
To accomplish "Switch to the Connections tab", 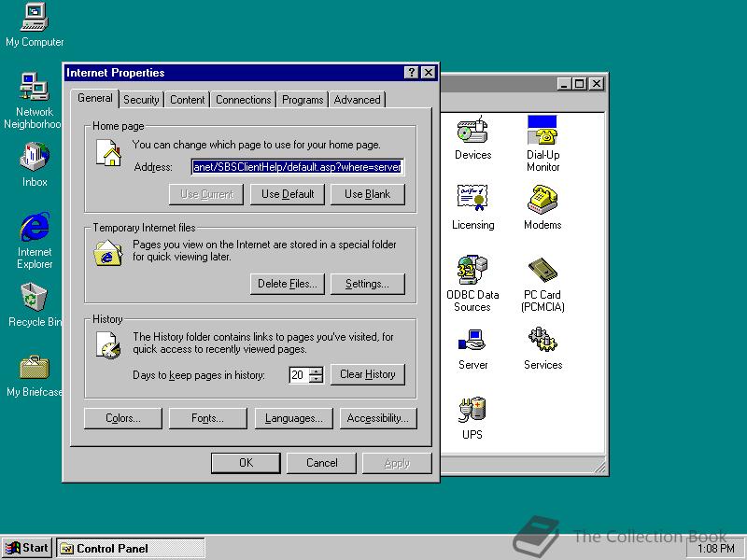I will click(x=244, y=100).
